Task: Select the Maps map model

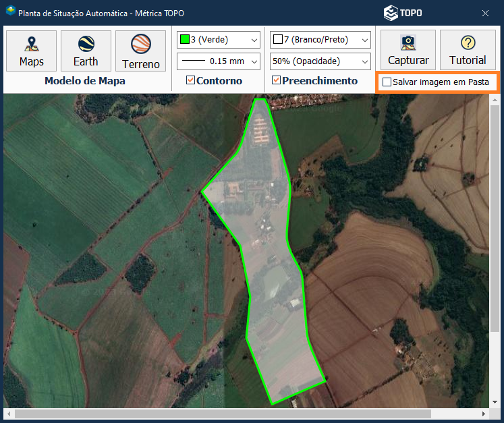Action: tap(31, 51)
